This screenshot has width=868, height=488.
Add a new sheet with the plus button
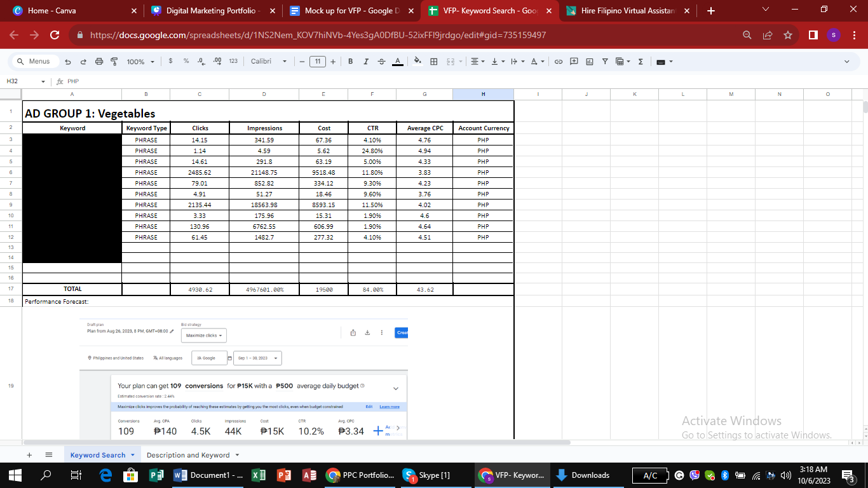point(29,455)
